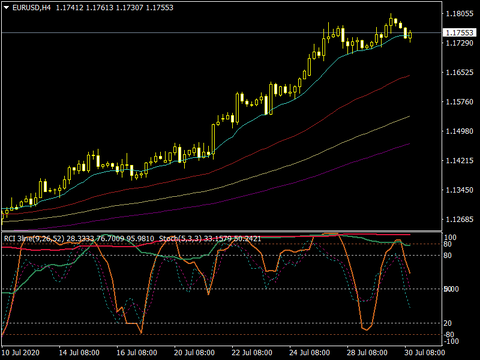This screenshot has height=360, width=480.
Task: Click the 24 Jul 08:00 time label
Action: tap(310, 353)
